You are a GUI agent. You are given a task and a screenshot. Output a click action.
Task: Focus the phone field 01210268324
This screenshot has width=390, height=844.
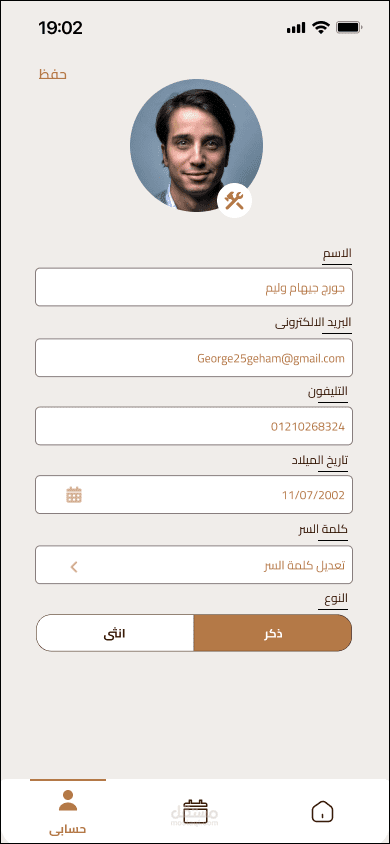coord(194,426)
